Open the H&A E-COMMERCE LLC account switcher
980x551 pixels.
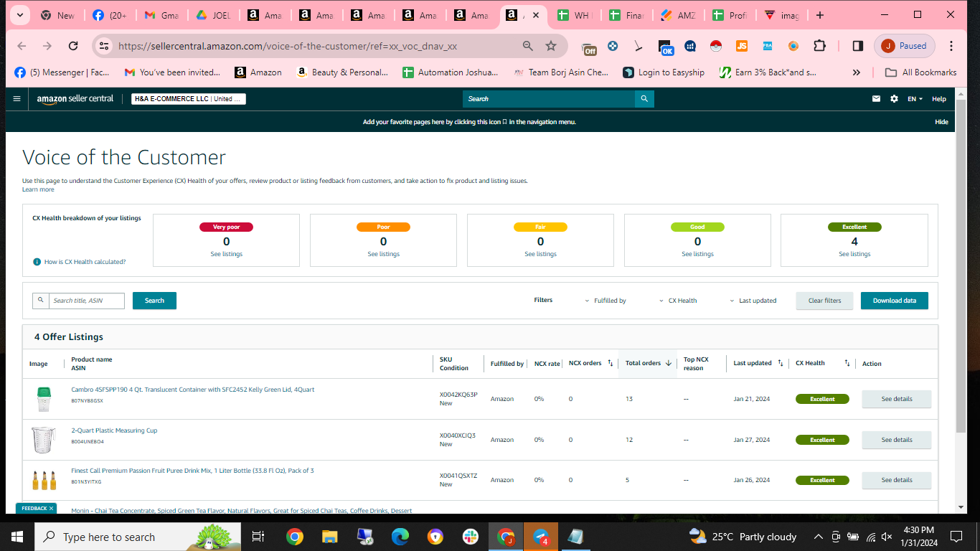[x=189, y=99]
